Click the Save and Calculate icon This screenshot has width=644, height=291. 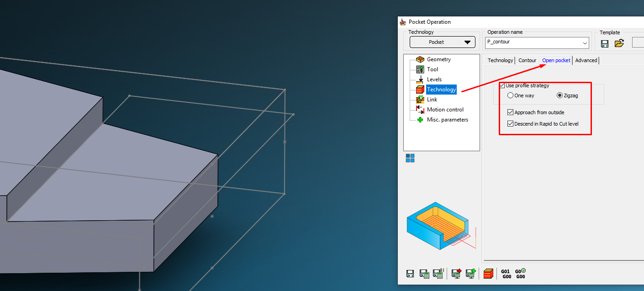pos(424,274)
